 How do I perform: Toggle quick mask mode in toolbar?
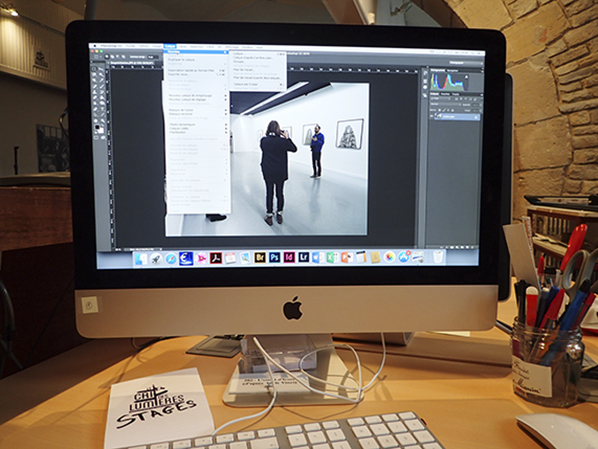[96, 137]
